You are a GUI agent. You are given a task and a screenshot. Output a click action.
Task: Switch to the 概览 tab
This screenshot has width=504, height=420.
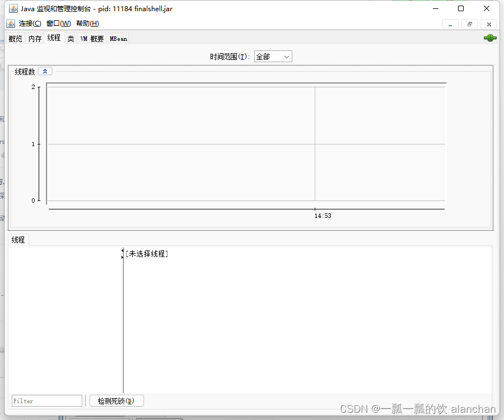pyautogui.click(x=15, y=39)
